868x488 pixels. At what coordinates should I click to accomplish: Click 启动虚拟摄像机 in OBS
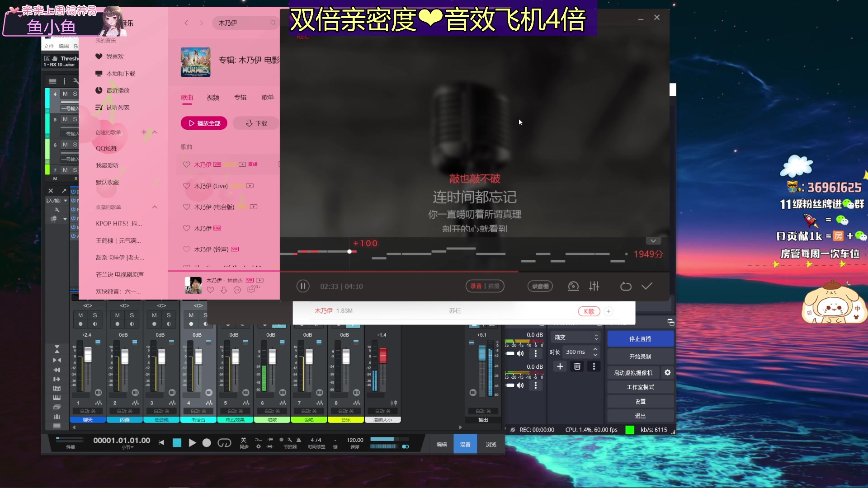pos(633,373)
